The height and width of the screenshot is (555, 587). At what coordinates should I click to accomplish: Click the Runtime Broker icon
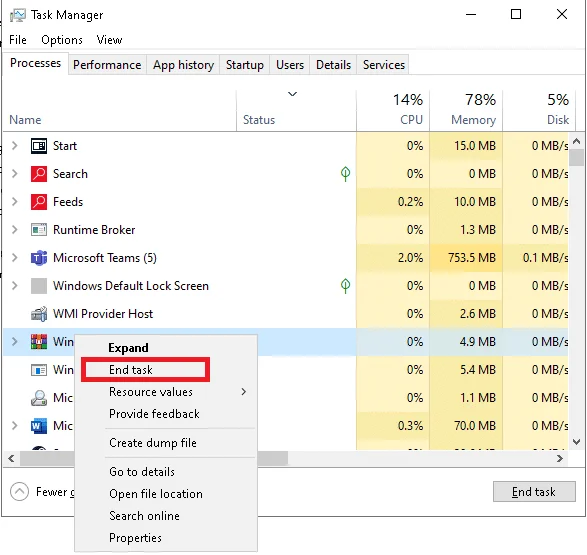(39, 229)
